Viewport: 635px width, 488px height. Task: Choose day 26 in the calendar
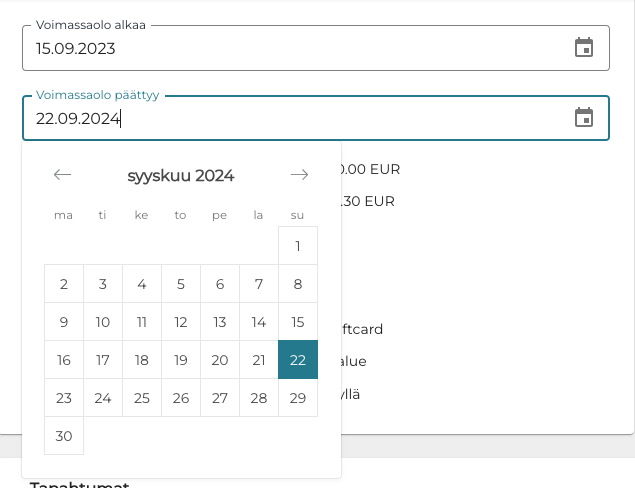point(181,398)
